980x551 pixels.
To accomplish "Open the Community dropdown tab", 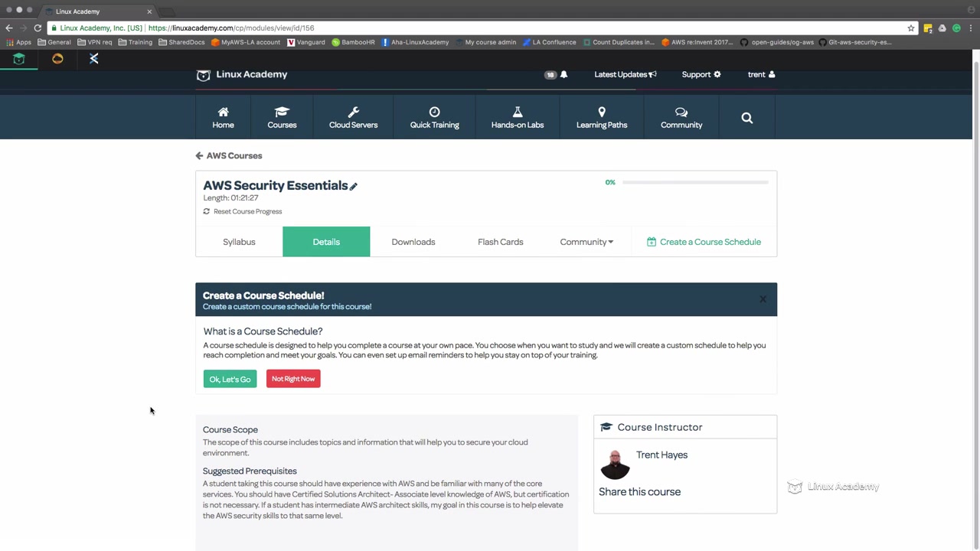I will click(586, 242).
